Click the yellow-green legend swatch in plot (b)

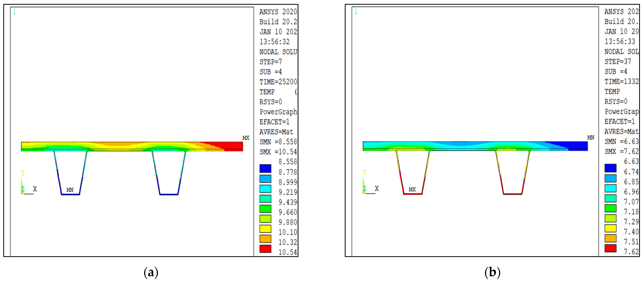tap(610, 218)
